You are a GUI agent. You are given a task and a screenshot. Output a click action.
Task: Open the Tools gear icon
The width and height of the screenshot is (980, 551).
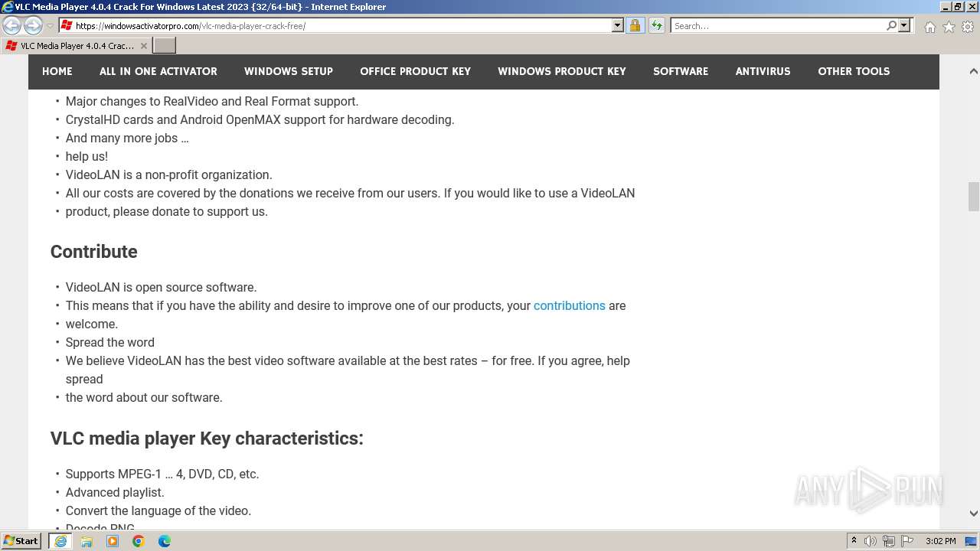pos(968,27)
